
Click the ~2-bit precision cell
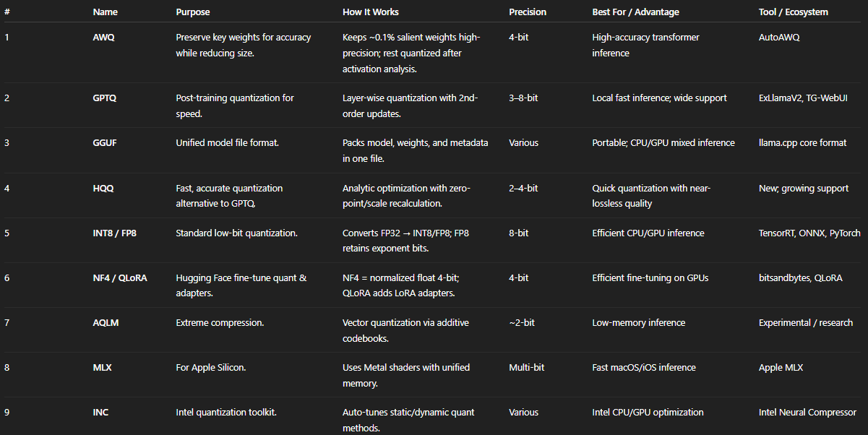point(522,323)
